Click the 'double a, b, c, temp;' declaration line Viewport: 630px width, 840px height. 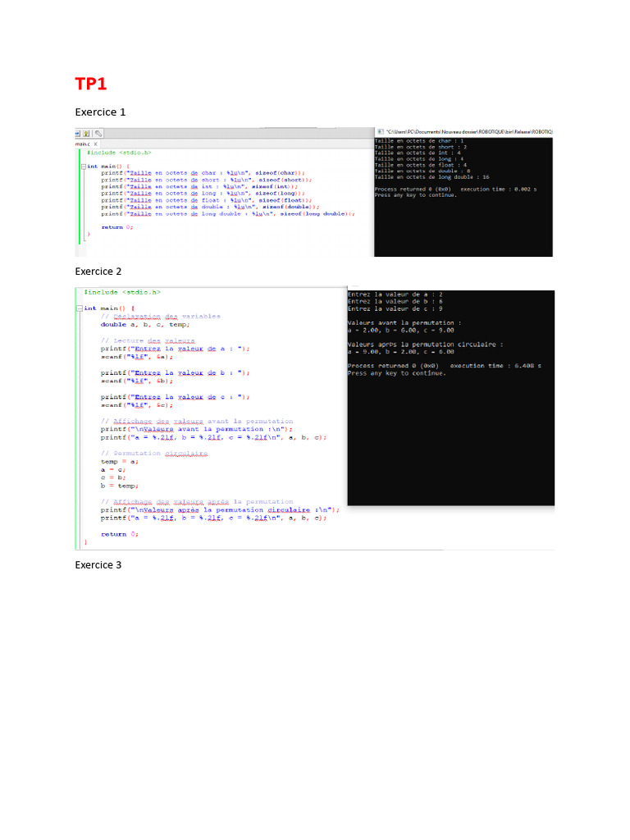pos(145,324)
